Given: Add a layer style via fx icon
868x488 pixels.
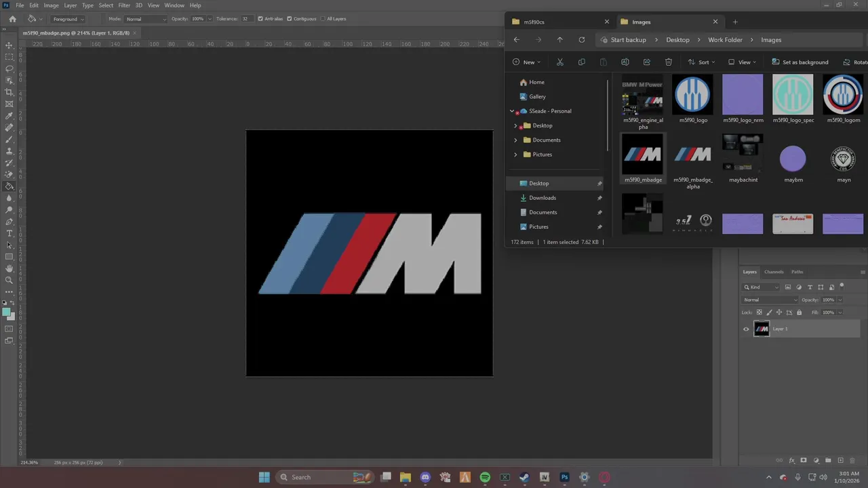Looking at the screenshot, I should click(792, 460).
